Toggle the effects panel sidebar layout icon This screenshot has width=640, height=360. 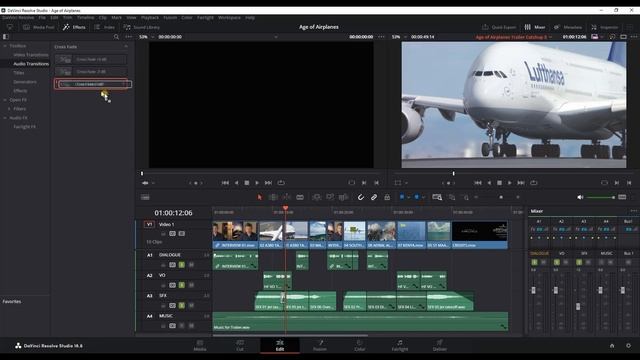tap(6, 37)
